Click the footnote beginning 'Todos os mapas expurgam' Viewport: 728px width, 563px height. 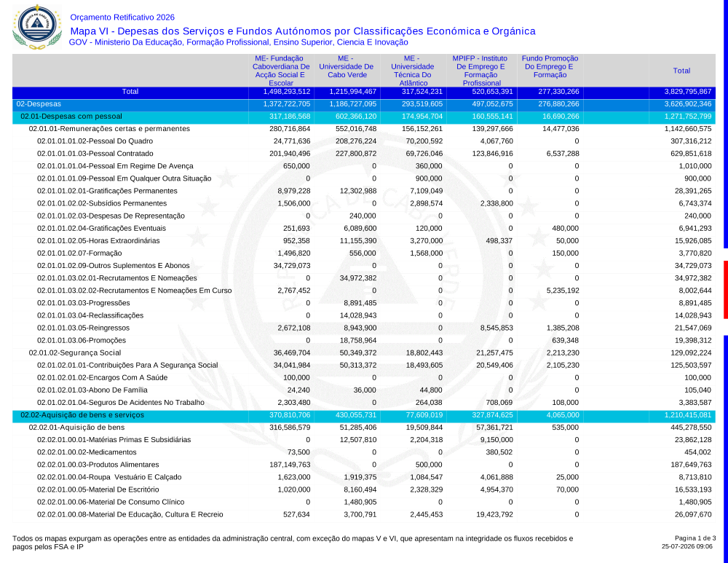[x=293, y=543]
